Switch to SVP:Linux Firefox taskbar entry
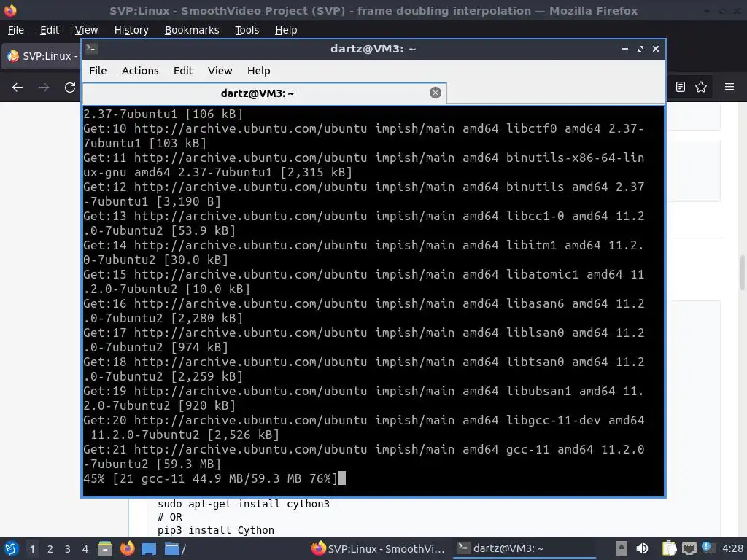The image size is (747, 560). 378,548
